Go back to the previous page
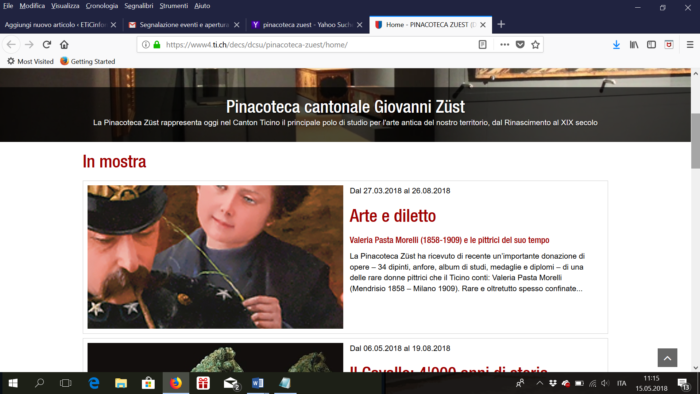 11,45
